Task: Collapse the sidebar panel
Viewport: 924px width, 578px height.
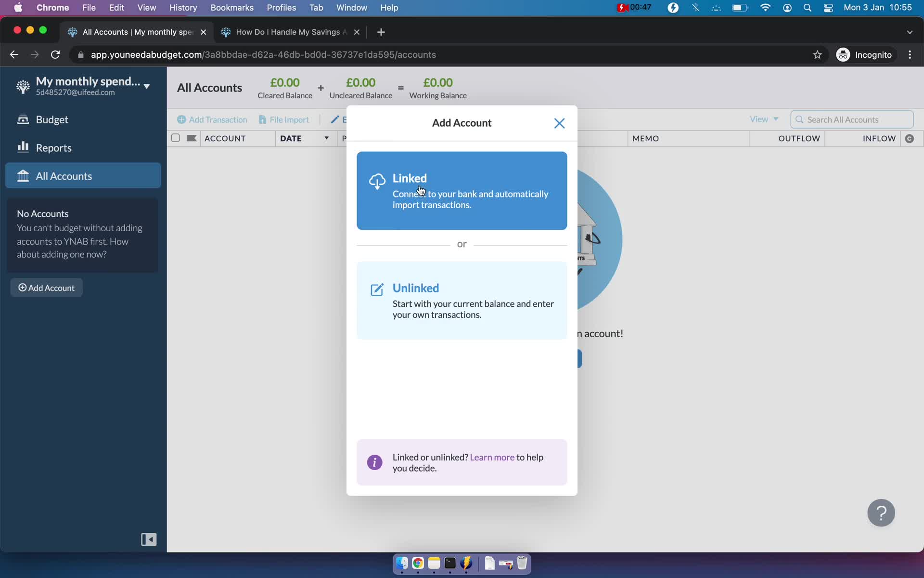Action: pos(149,539)
